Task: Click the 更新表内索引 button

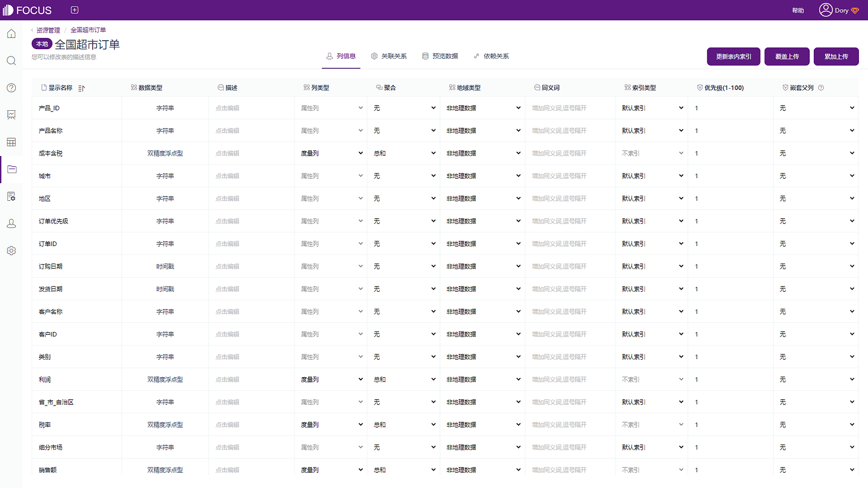Action: 734,57
